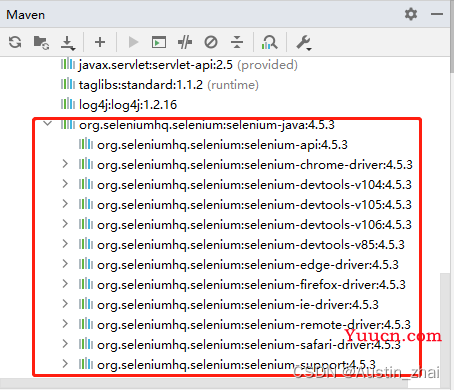This screenshot has height=390, width=454.
Task: Execute Maven goal icon
Action: pos(159,42)
